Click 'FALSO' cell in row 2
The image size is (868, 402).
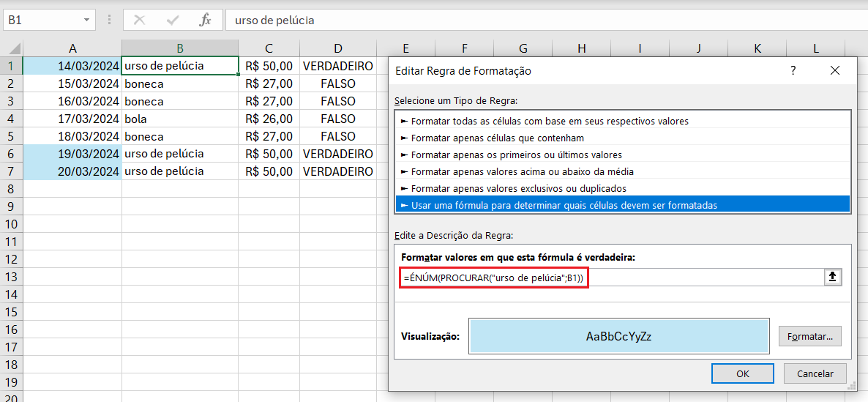338,83
